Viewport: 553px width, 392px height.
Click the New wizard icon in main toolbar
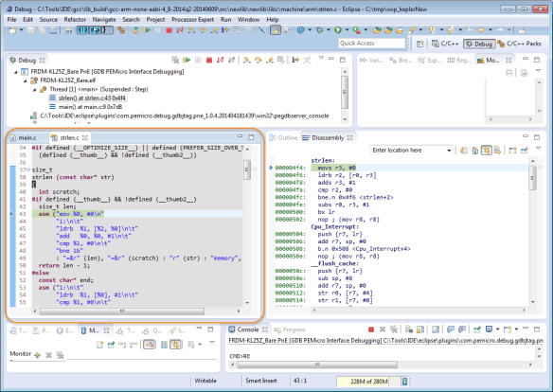(12, 30)
